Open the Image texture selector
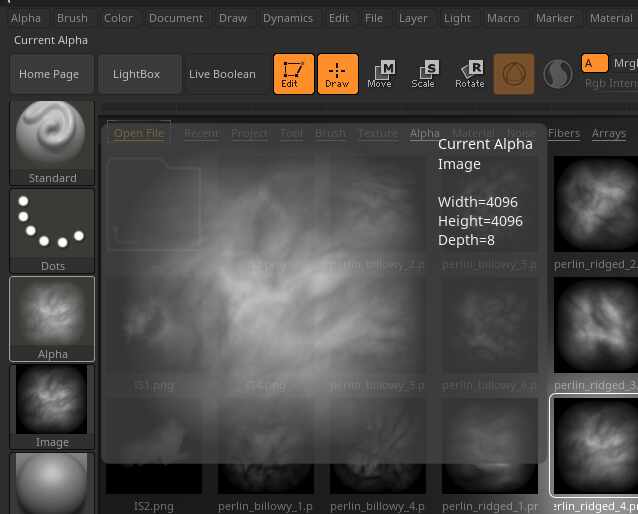Viewport: 638px width, 514px height. [52, 407]
